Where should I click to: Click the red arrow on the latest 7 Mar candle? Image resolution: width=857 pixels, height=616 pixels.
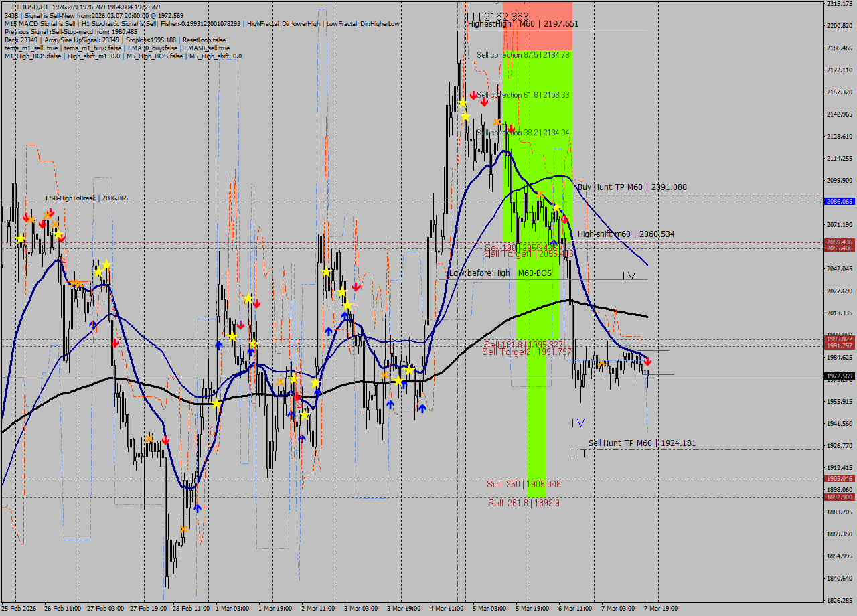[649, 362]
